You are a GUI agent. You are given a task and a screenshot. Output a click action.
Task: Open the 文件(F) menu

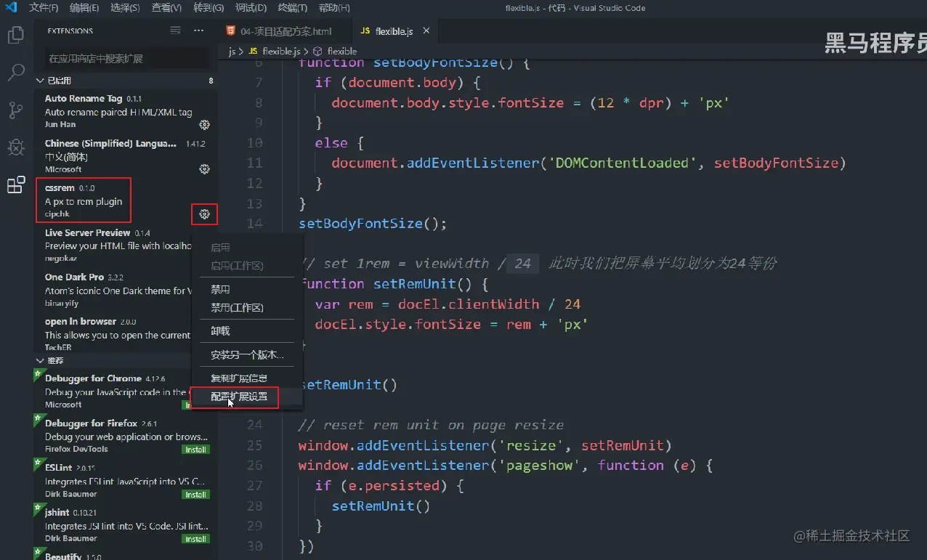[44, 8]
